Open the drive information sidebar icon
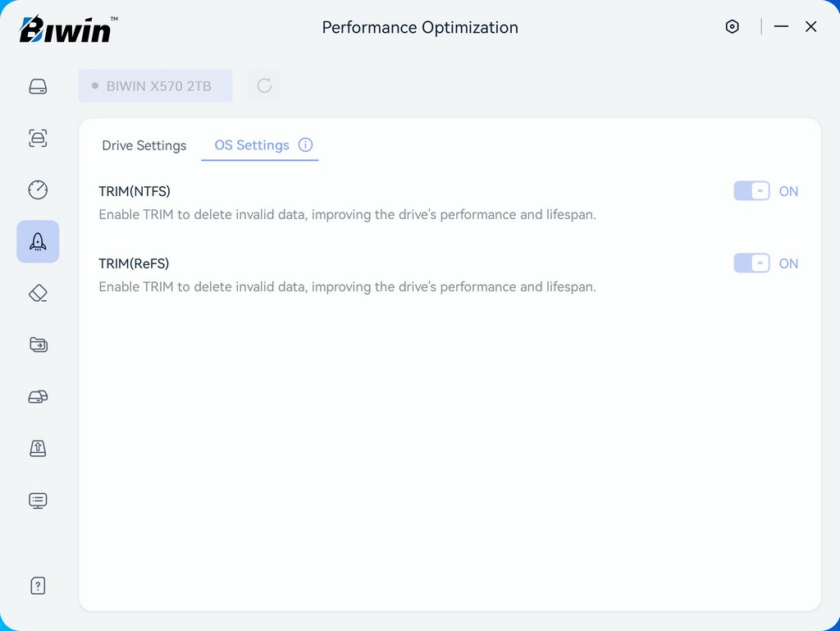Viewport: 840px width, 631px height. pos(38,86)
